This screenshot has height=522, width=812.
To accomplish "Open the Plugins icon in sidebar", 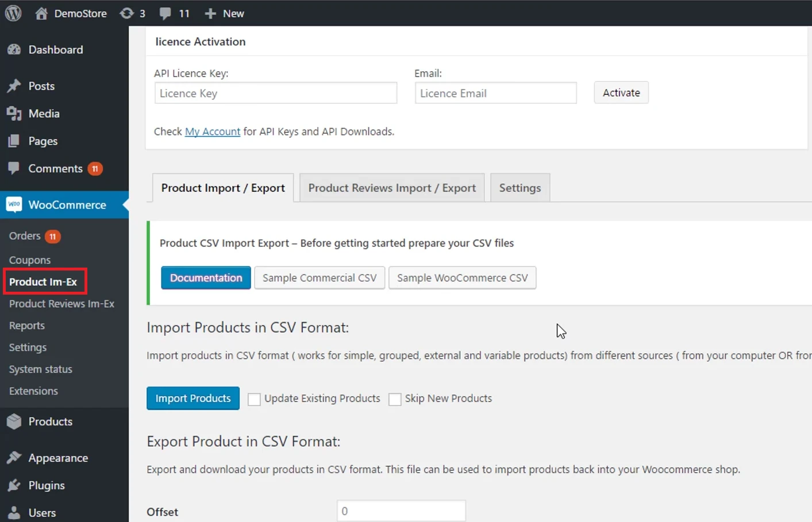I will click(14, 485).
